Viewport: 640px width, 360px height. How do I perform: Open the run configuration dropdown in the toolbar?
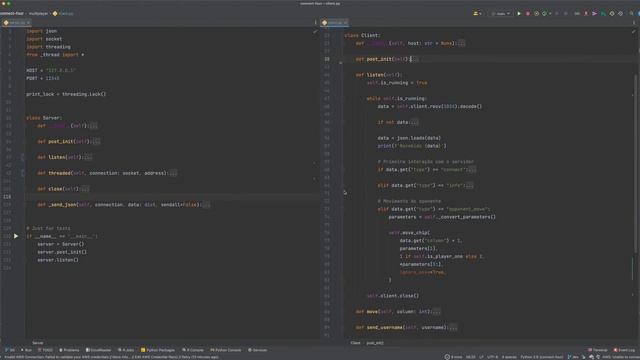point(500,13)
